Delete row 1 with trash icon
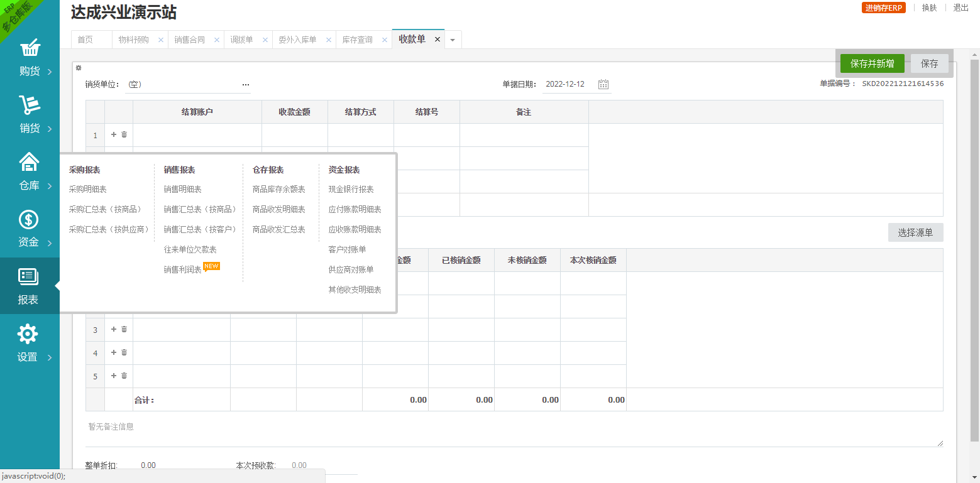 pos(124,134)
